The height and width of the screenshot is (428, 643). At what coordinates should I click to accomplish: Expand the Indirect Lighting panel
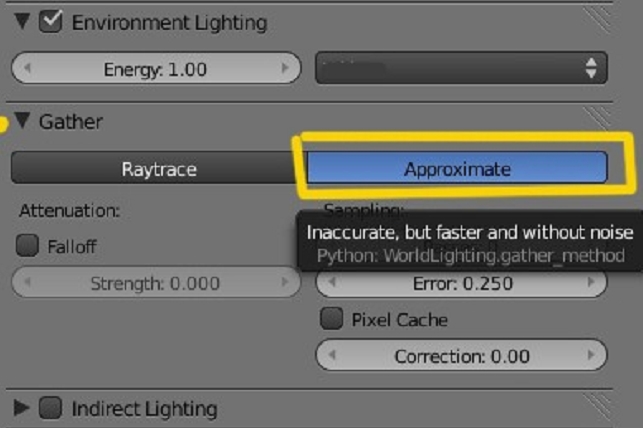tap(22, 408)
